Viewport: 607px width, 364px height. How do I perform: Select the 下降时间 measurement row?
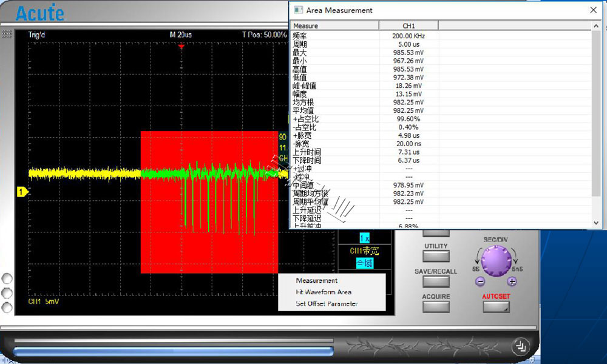[x=441, y=161]
